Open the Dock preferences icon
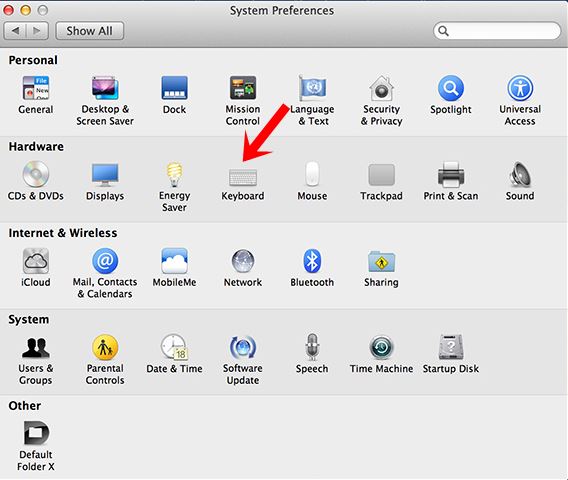This screenshot has height=480, width=568. click(x=174, y=88)
